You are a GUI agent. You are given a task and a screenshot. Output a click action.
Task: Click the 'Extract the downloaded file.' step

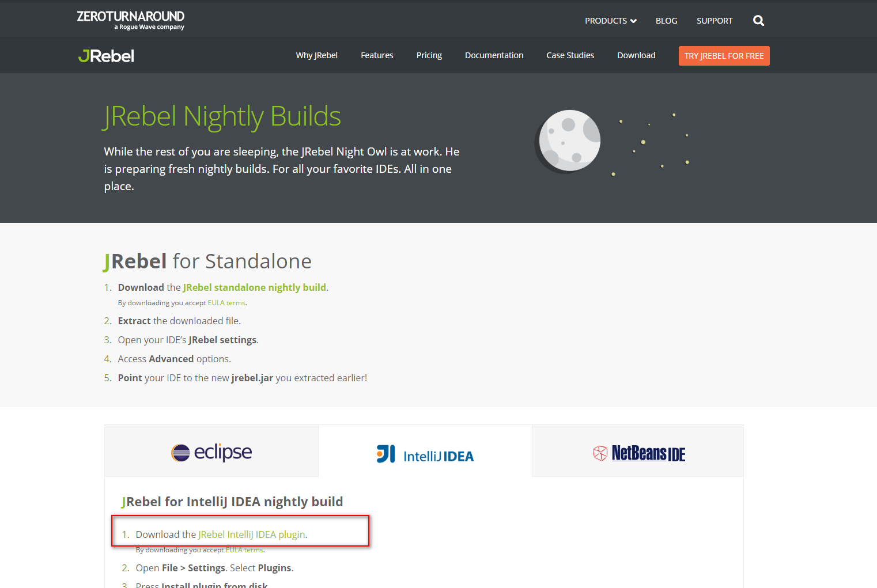(179, 321)
